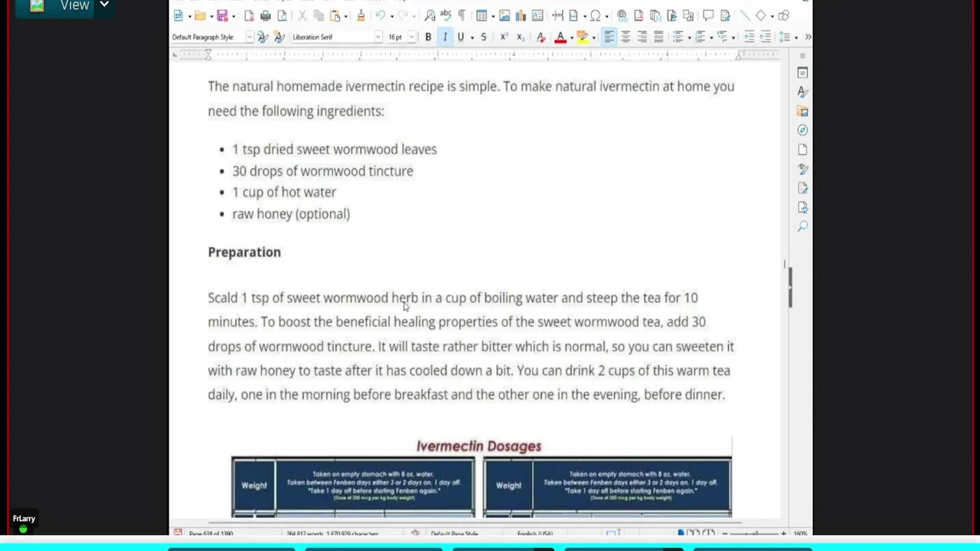Image resolution: width=980 pixels, height=551 pixels.
Task: Toggle Strikethrough formatting
Action: [x=483, y=37]
